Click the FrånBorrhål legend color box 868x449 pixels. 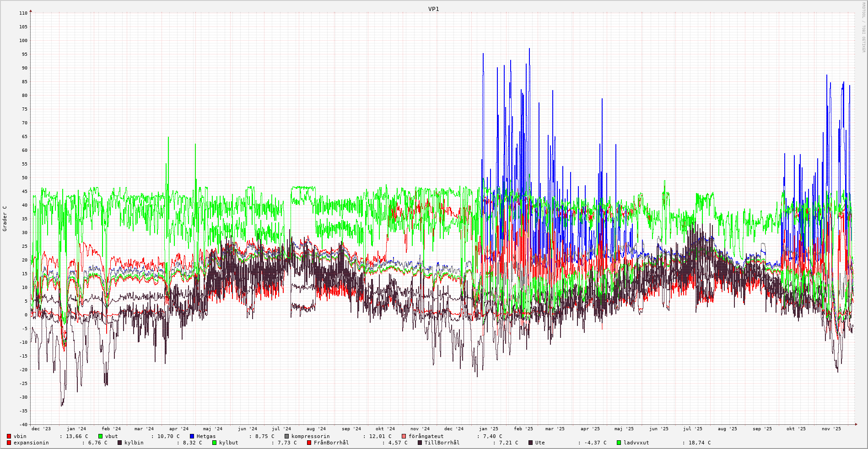tap(309, 443)
